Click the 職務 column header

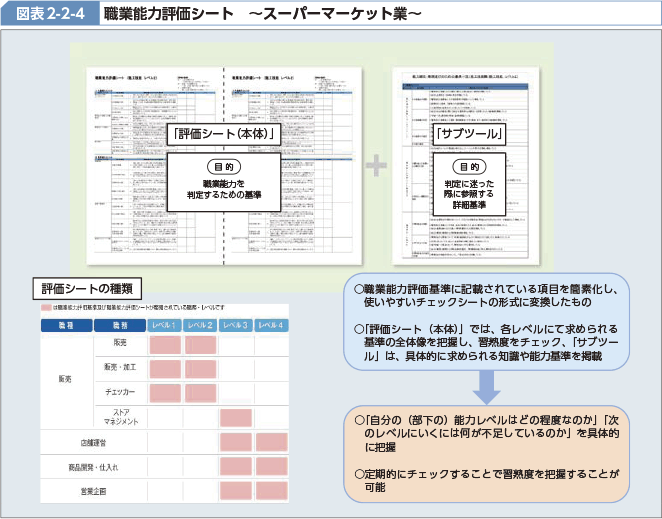point(119,325)
